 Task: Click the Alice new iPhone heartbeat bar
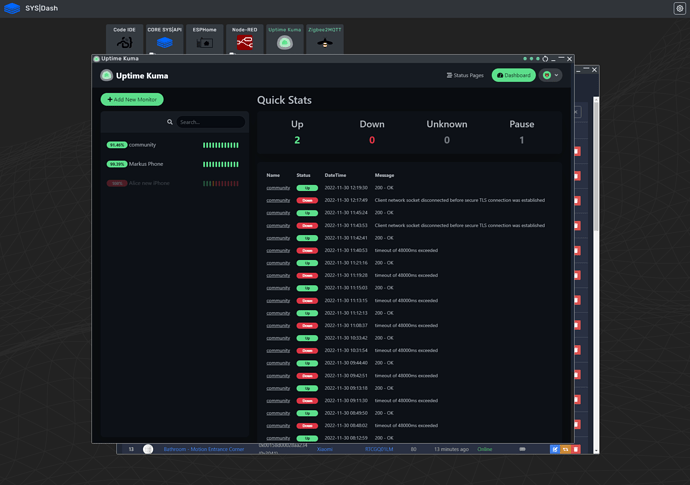click(220, 183)
